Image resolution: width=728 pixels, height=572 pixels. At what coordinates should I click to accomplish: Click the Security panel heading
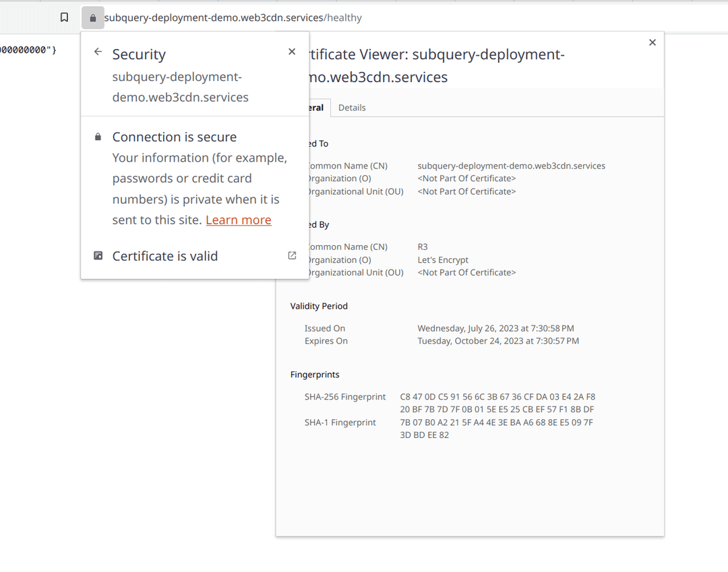coord(139,54)
